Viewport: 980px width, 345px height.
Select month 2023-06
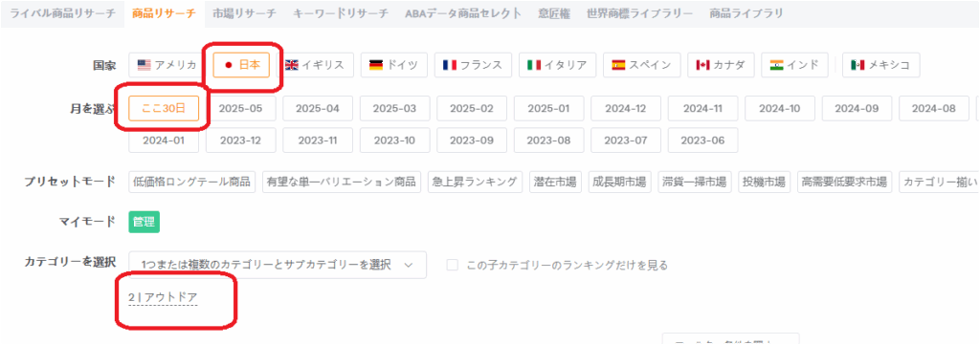tap(702, 140)
